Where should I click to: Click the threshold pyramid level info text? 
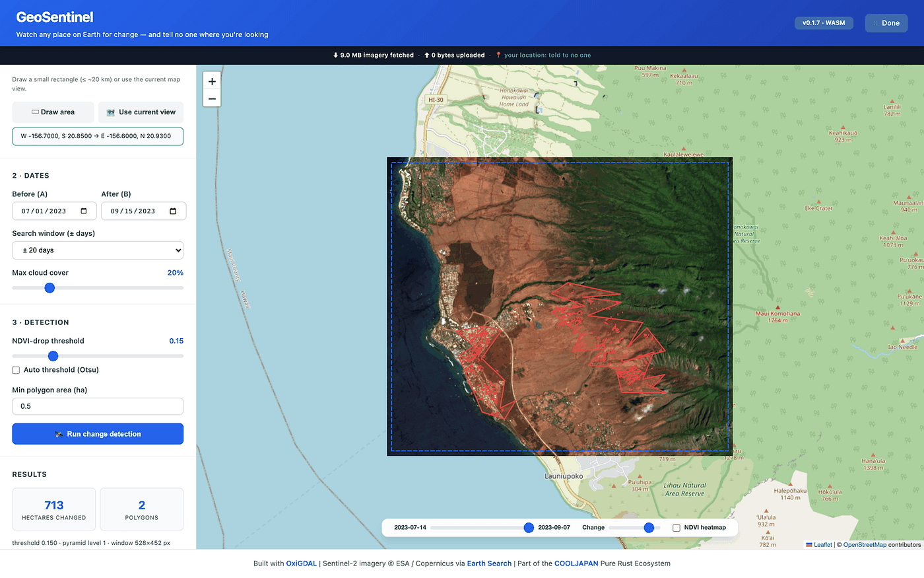tap(91, 543)
